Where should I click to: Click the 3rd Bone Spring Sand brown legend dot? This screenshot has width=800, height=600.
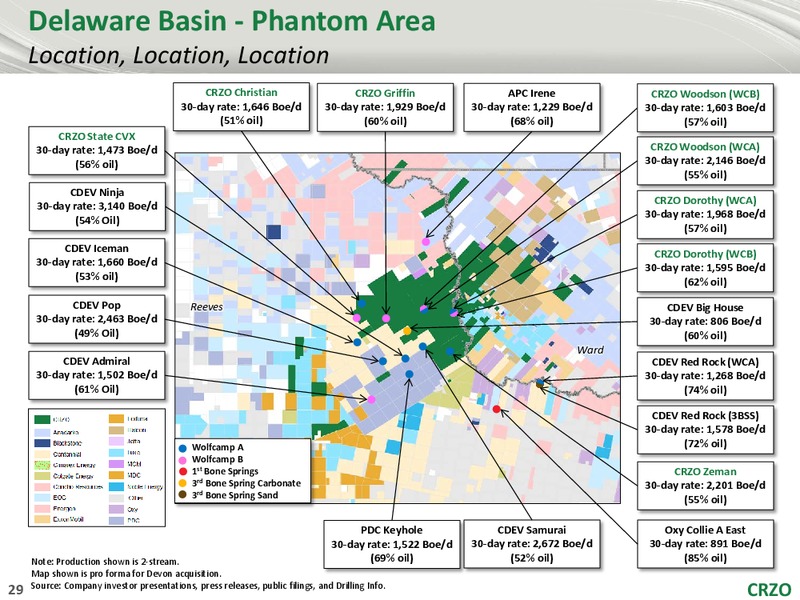click(x=183, y=495)
